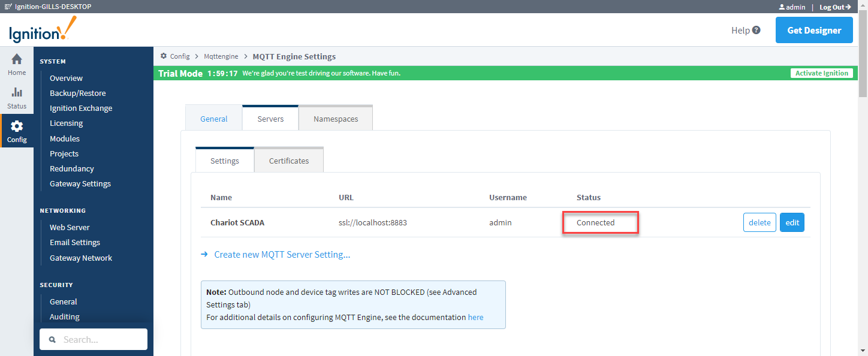The image size is (868, 356).
Task: Click Log Out link
Action: pyautogui.click(x=836, y=7)
